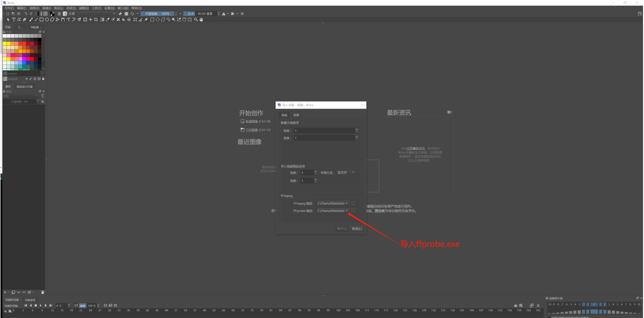Toggle horizontal mirror tool

point(224,14)
